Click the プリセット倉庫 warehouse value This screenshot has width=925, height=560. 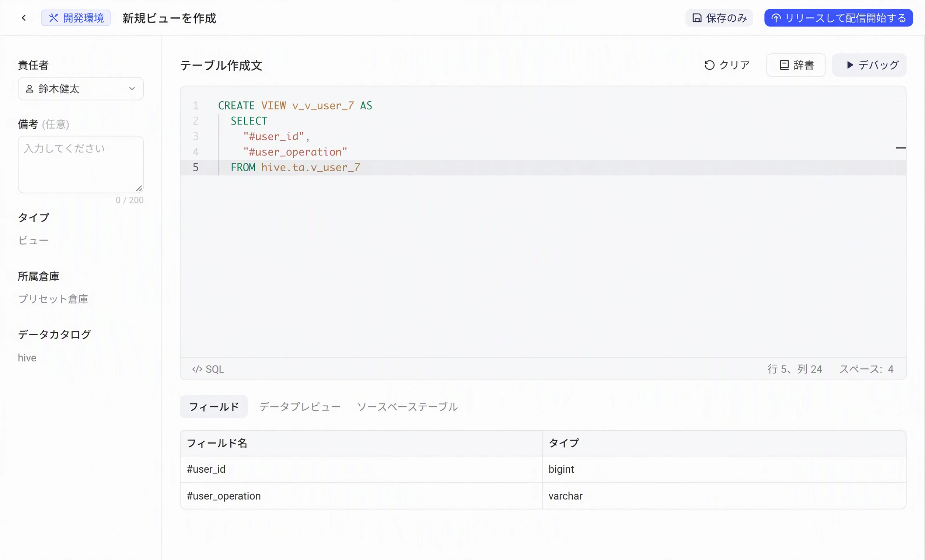[53, 299]
